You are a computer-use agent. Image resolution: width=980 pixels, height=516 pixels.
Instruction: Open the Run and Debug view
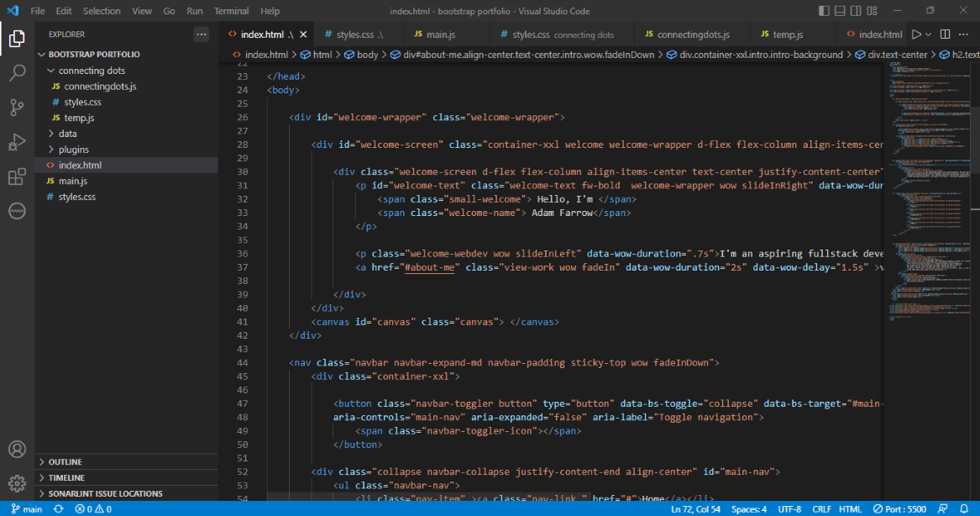[x=17, y=142]
